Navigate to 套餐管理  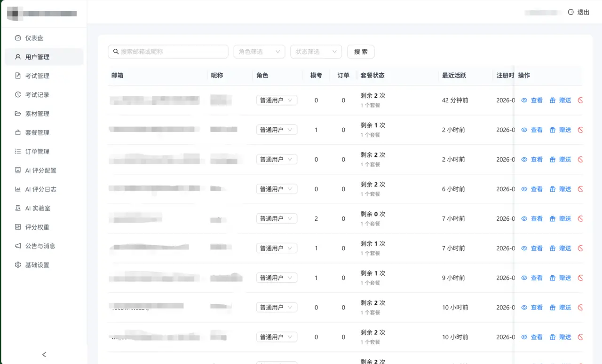point(44,132)
